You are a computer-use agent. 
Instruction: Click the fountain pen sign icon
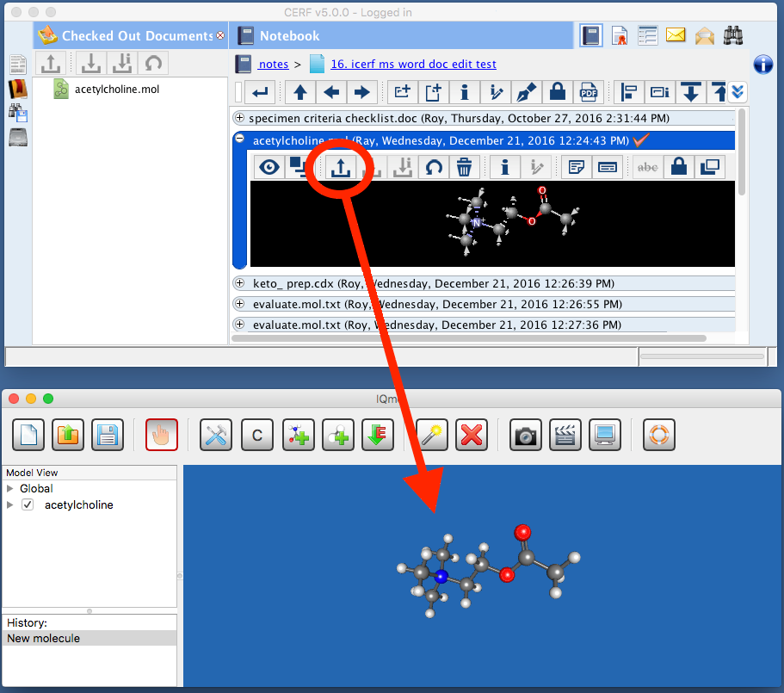[527, 92]
